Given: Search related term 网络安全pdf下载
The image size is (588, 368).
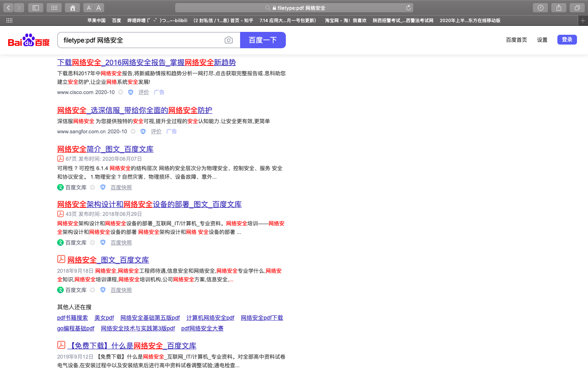Looking at the screenshot, I should (262, 318).
